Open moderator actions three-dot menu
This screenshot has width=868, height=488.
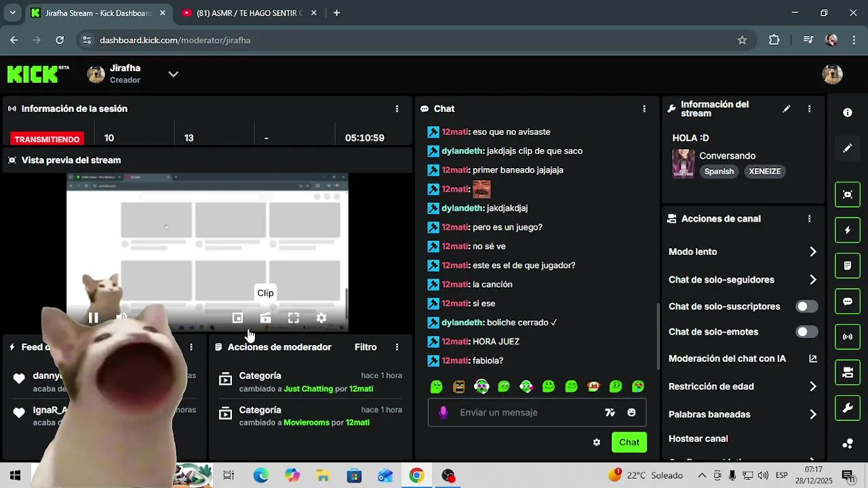coord(397,347)
